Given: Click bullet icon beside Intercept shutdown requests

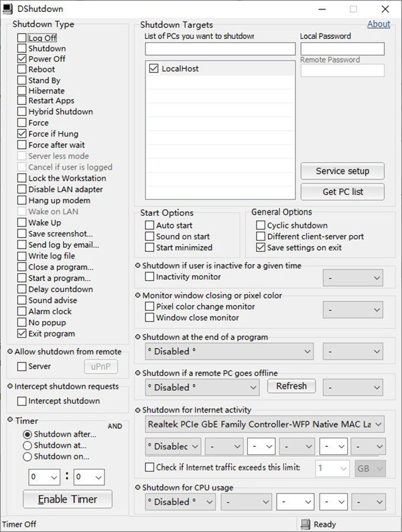Looking at the screenshot, I should click(10, 387).
